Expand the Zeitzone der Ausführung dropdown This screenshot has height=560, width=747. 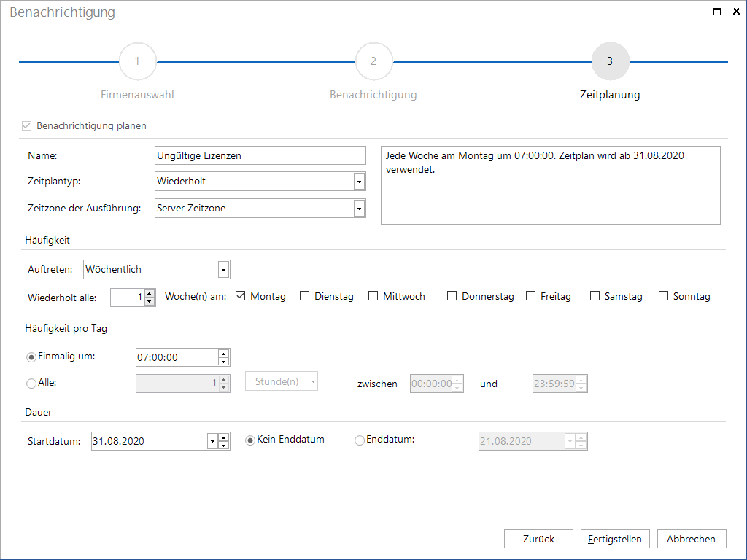(359, 208)
